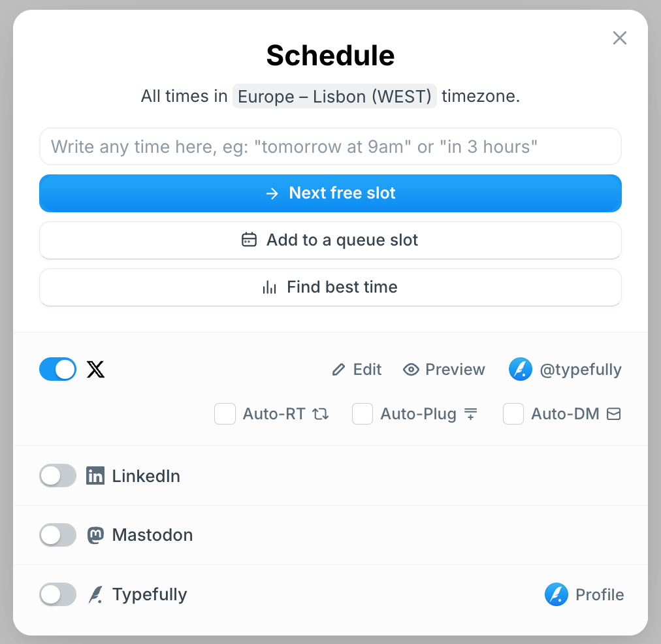Image resolution: width=661 pixels, height=644 pixels.
Task: Check the Auto-Plug option
Action: (x=362, y=413)
